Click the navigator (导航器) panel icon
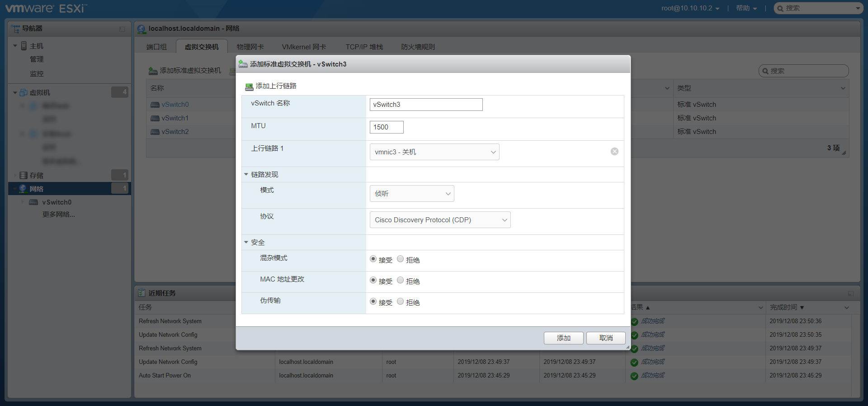The image size is (868, 406). (15, 29)
